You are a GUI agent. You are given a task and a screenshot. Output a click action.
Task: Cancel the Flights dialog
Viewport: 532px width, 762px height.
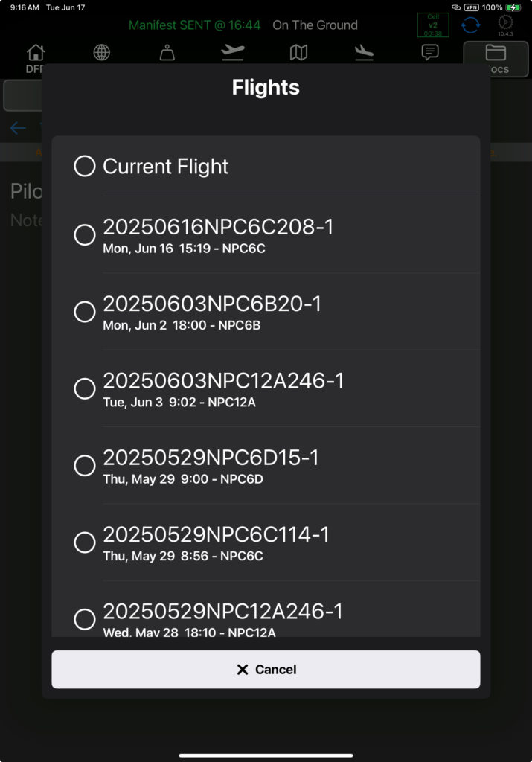click(266, 669)
